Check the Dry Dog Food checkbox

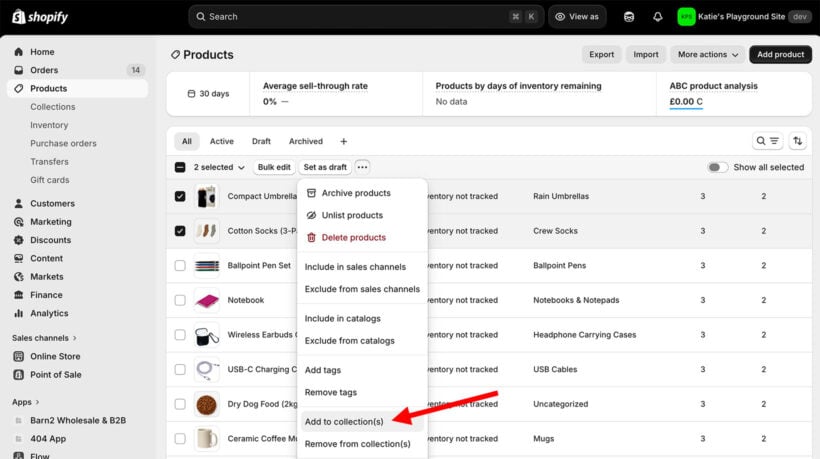coord(180,404)
